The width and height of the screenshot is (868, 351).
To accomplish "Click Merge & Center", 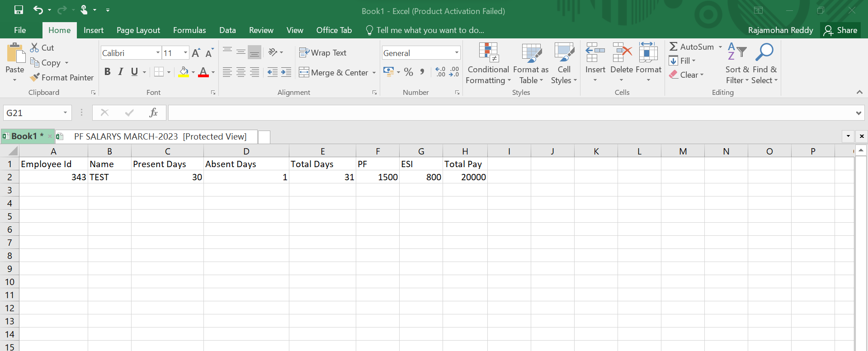I will click(x=334, y=72).
